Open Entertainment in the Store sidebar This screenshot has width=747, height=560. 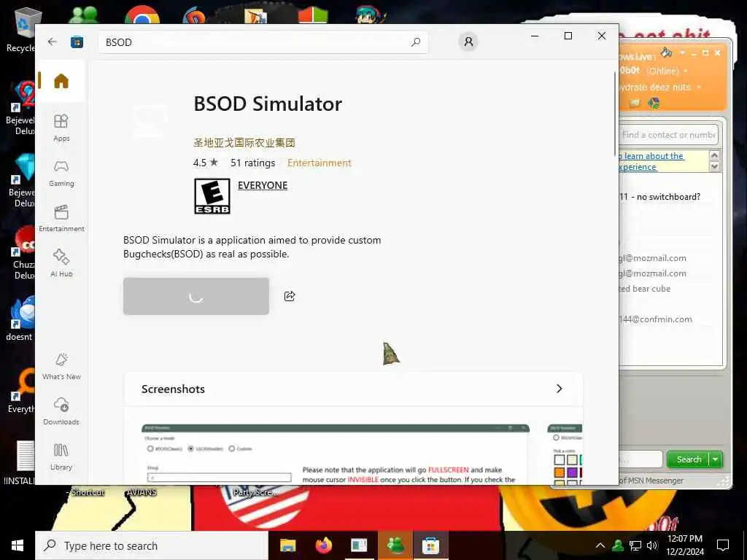61,219
